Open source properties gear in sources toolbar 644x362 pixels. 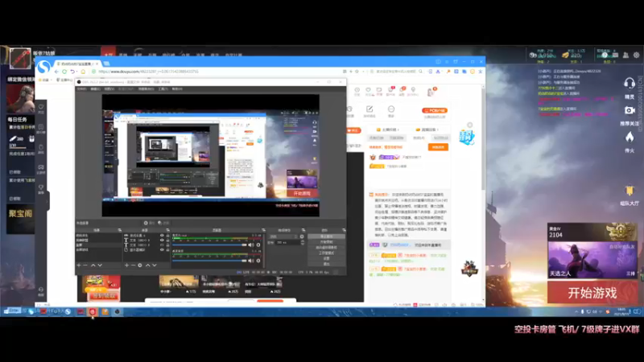(140, 265)
